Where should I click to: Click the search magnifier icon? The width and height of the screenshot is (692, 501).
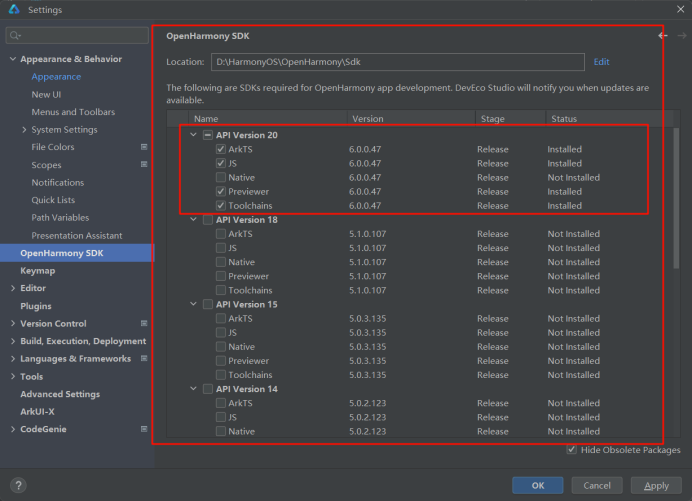pos(15,35)
